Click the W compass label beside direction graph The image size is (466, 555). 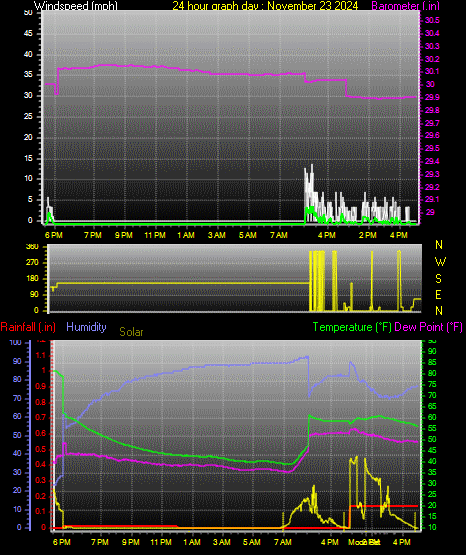(x=440, y=262)
